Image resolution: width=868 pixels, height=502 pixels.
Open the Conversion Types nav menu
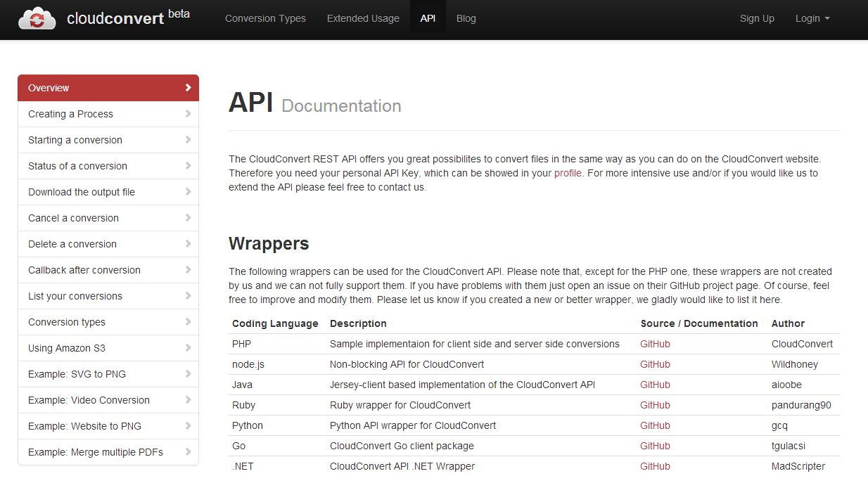tap(265, 19)
